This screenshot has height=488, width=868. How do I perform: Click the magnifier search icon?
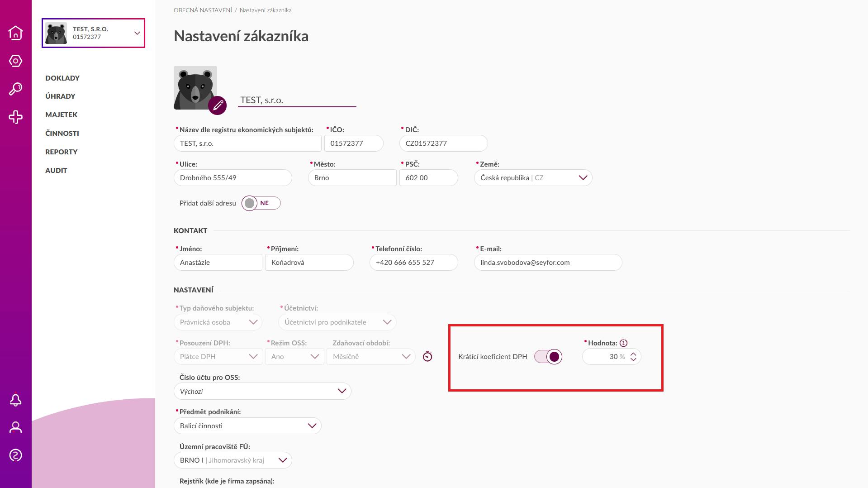point(15,89)
